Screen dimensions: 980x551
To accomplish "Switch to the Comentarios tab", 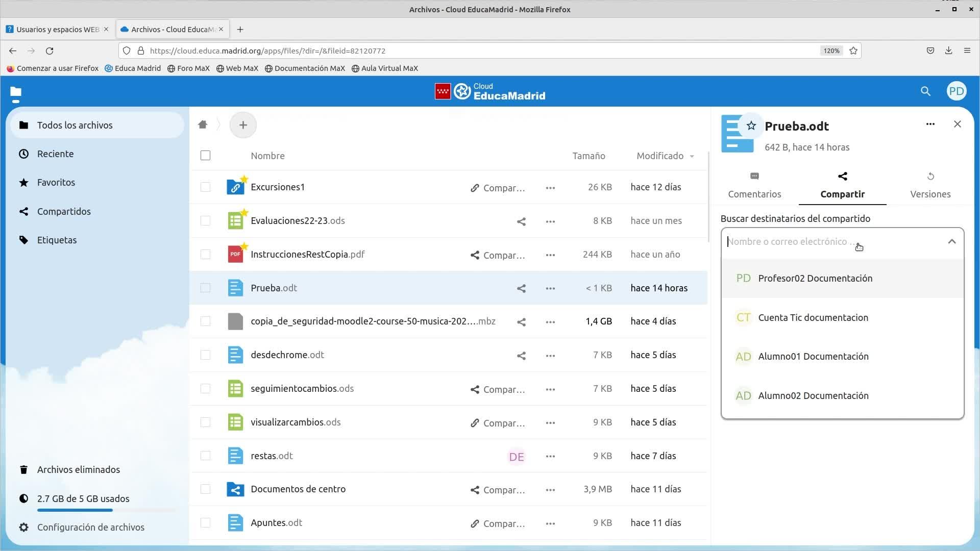I will tap(754, 186).
